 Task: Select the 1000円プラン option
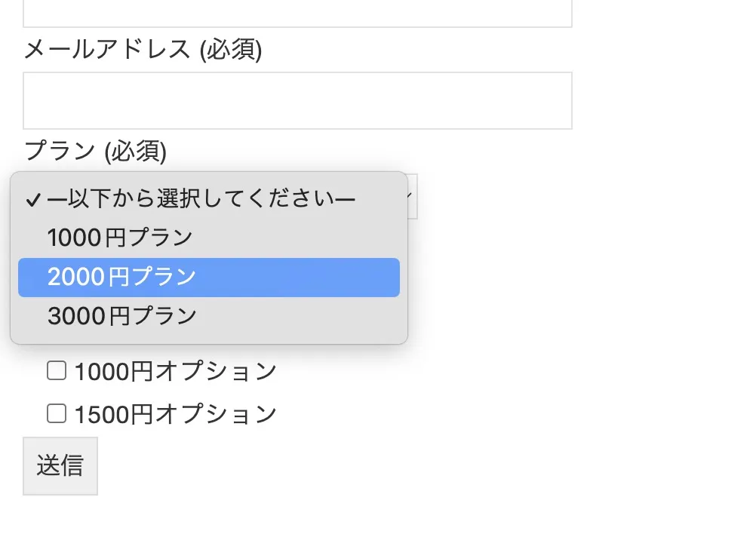click(x=121, y=237)
